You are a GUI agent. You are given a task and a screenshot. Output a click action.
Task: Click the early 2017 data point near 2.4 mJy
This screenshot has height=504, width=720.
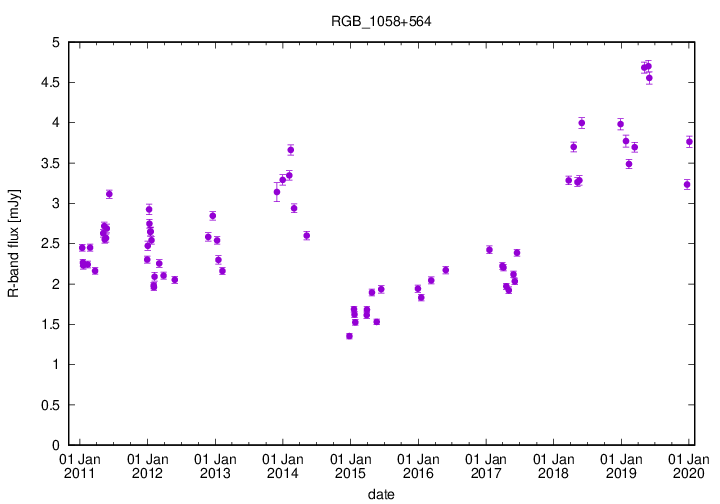click(x=489, y=250)
